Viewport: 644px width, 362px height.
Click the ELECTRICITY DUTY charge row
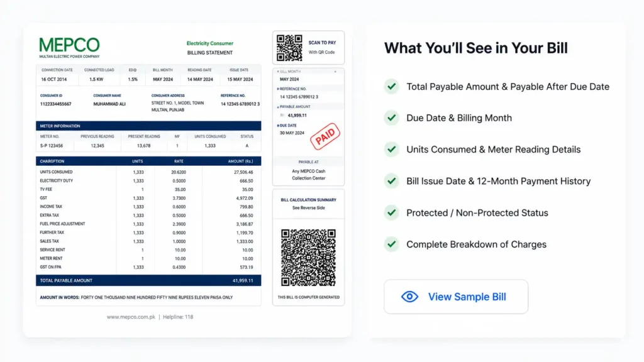point(148,180)
